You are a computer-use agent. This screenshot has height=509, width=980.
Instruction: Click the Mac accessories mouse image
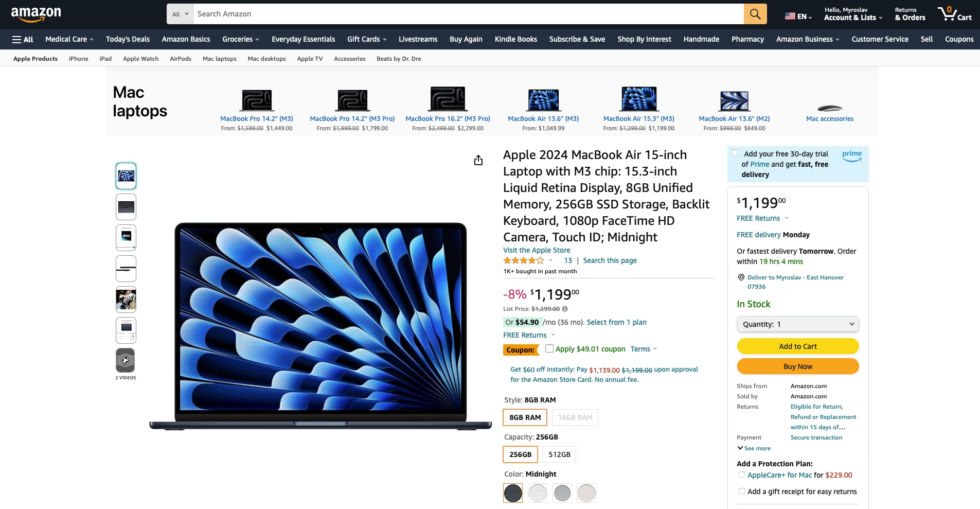point(829,108)
